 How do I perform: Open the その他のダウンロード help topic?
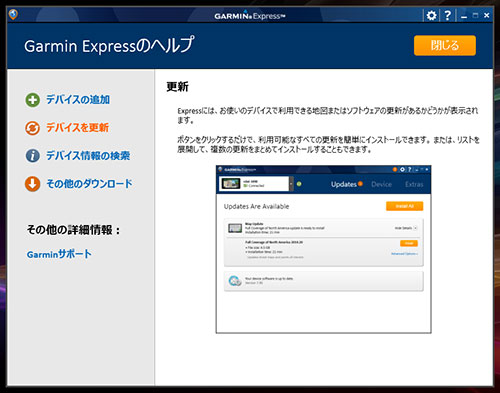[x=89, y=184]
